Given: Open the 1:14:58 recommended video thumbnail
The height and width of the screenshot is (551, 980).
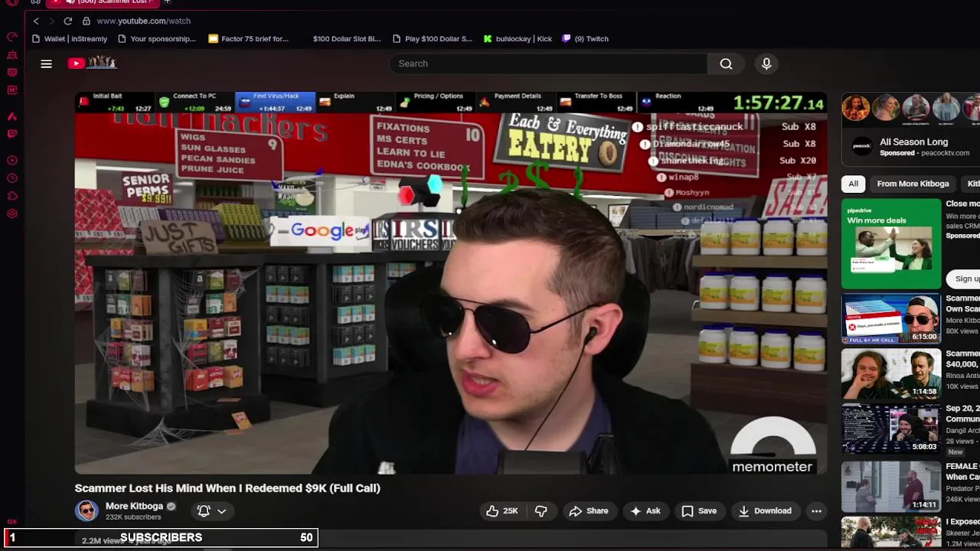Looking at the screenshot, I should 891,373.
